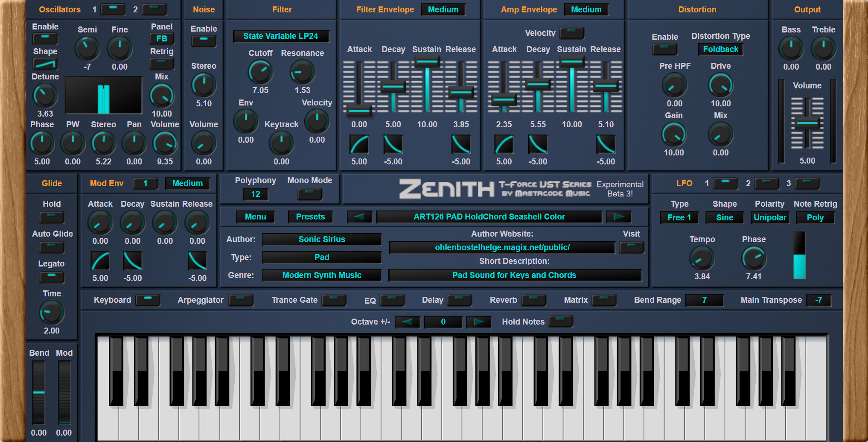Click the Noise Stereo knob
Image resolution: width=868 pixels, height=442 pixels.
pos(204,85)
